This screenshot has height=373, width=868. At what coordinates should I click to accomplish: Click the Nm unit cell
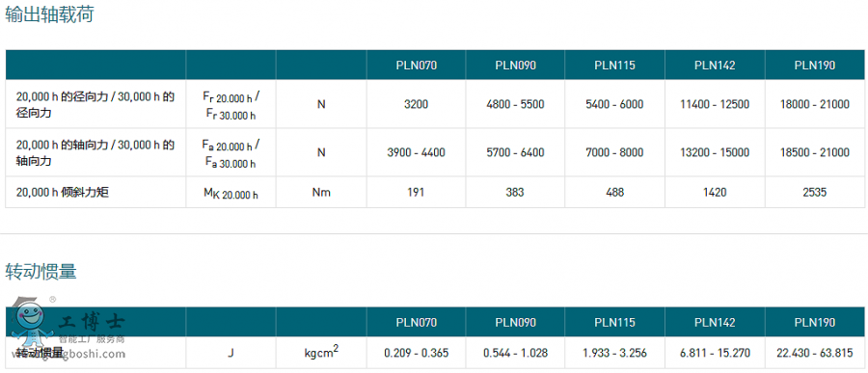pyautogui.click(x=321, y=193)
